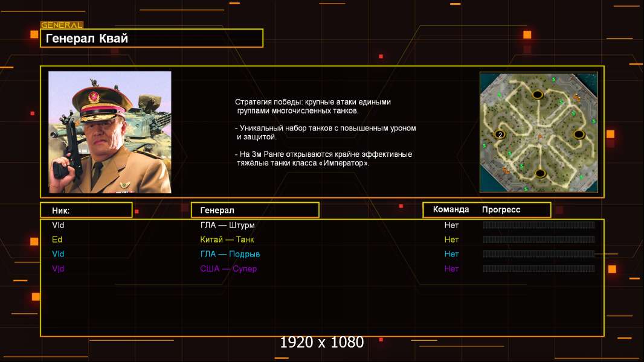The image size is (644, 362).
Task: Click the progress bar in the Ed row
Action: [x=539, y=240]
